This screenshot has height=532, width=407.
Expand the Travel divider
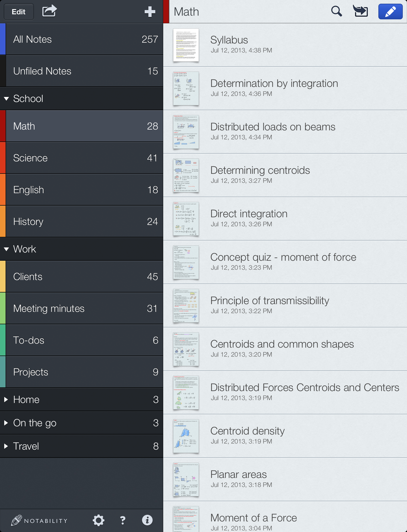pyautogui.click(x=6, y=446)
